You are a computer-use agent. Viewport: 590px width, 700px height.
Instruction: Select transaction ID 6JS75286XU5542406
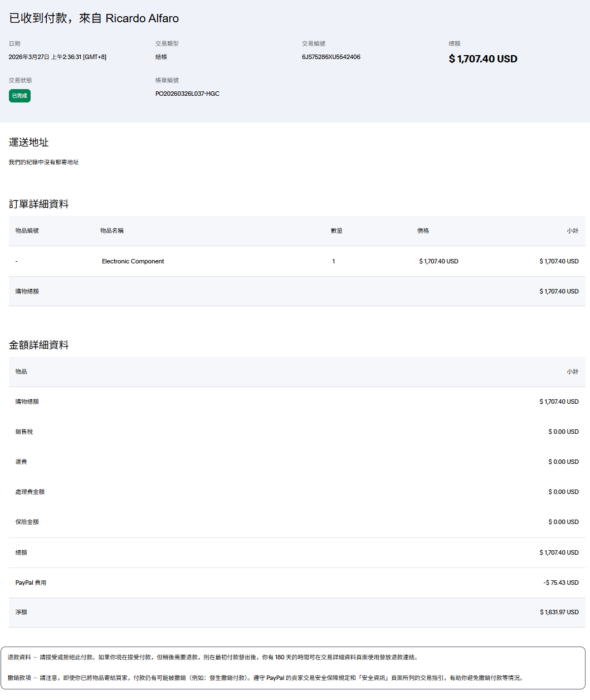point(331,57)
